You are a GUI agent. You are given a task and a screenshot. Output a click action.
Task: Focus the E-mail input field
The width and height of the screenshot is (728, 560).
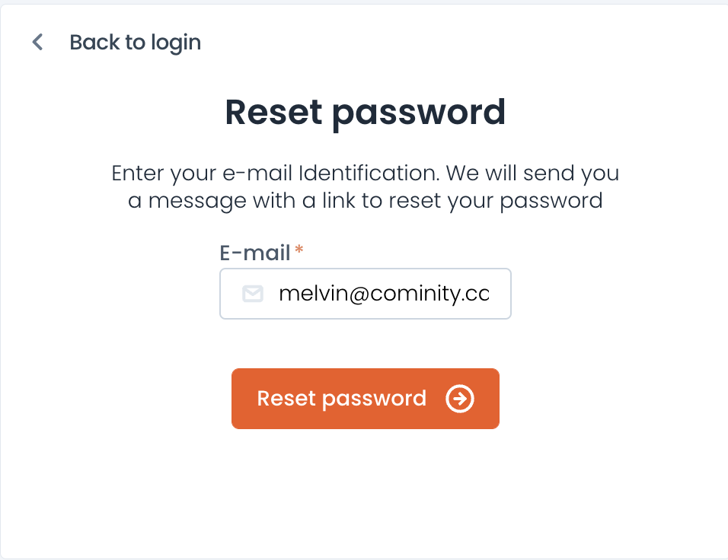pos(366,294)
